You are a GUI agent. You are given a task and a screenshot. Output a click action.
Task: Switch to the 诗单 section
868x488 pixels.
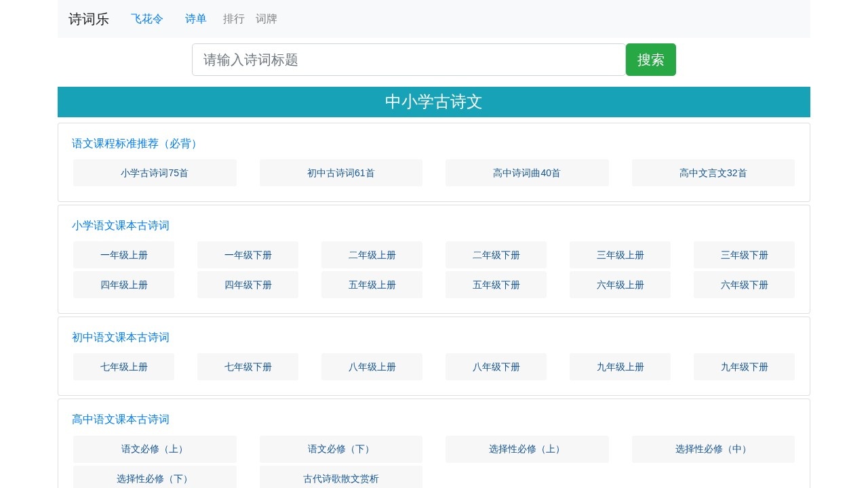pos(195,19)
